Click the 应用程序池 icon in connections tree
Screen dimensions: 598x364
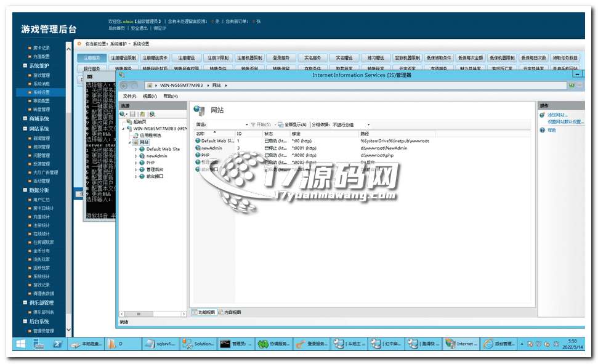pyautogui.click(x=135, y=135)
